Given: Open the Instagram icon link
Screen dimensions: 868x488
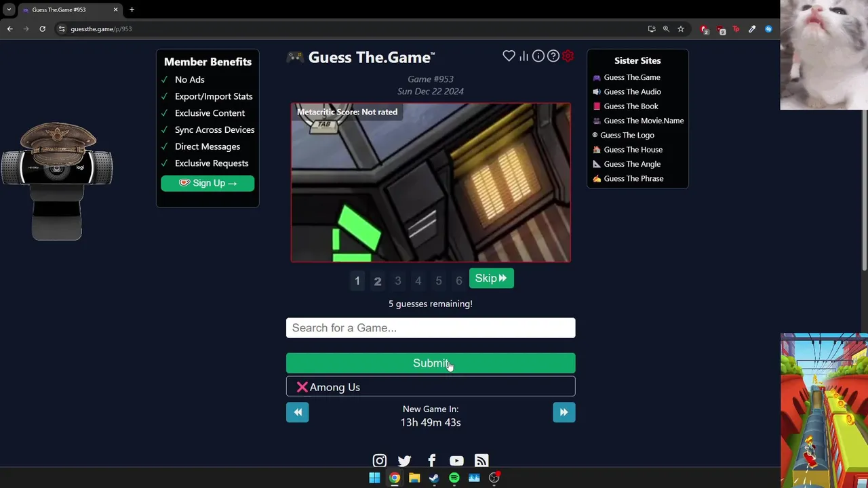Looking at the screenshot, I should tap(380, 461).
